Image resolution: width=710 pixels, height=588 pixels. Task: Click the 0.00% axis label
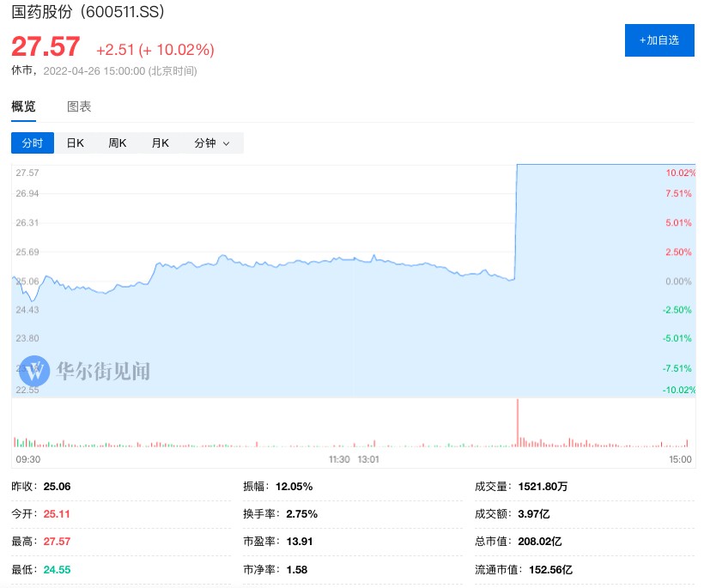[678, 281]
